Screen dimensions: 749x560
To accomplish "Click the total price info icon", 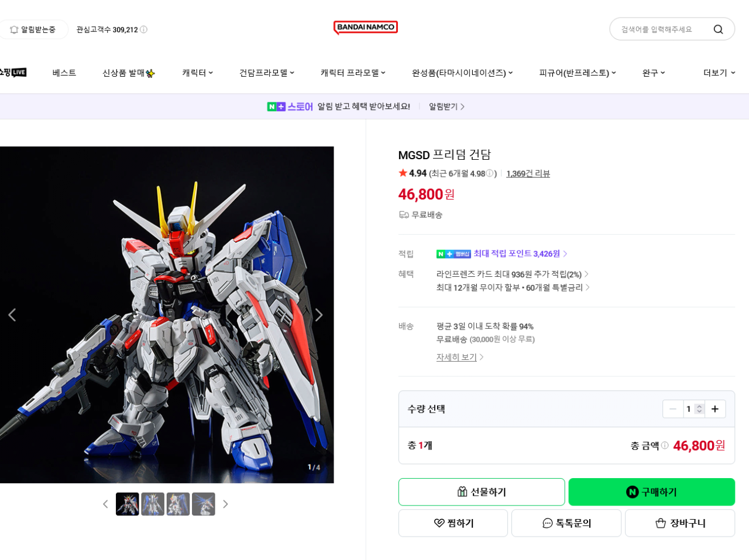I will [x=665, y=445].
